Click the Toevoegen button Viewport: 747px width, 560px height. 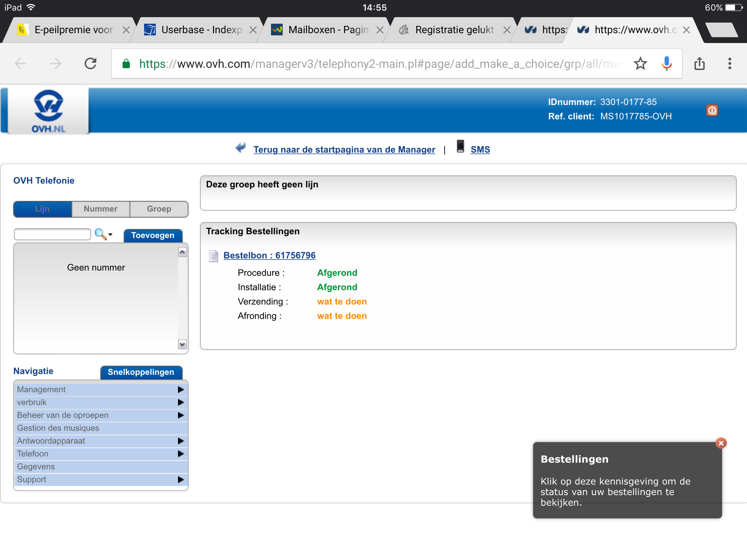tap(153, 236)
